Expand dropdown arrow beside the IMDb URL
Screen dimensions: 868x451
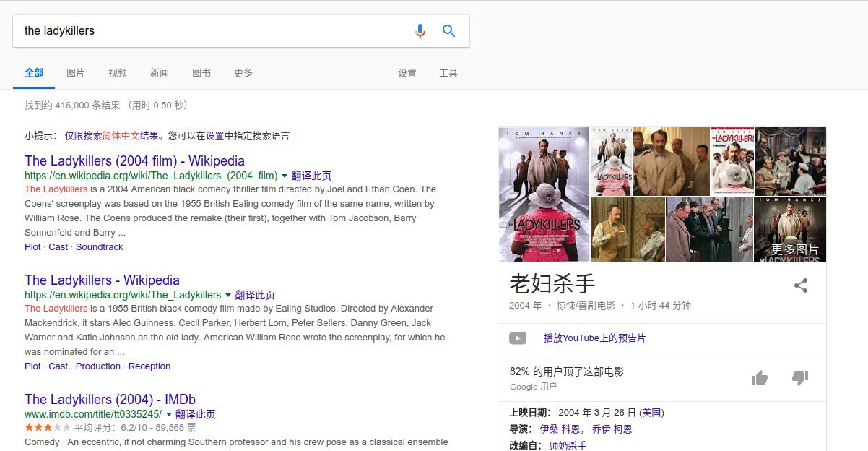click(x=169, y=413)
